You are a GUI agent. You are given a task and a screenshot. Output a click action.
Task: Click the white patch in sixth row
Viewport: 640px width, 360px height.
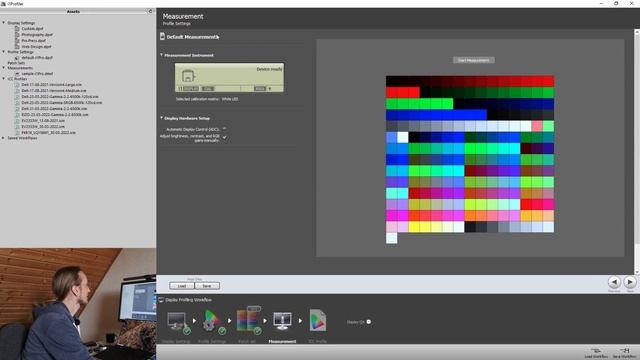click(x=403, y=137)
